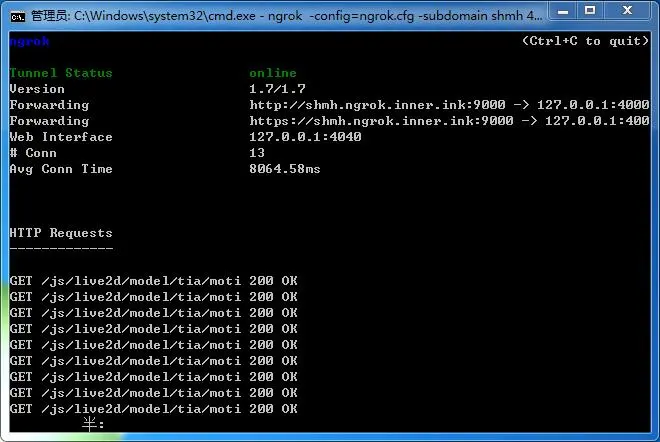This screenshot has width=660, height=442.
Task: Click the window title text with ngrok -config
Action: point(287,16)
